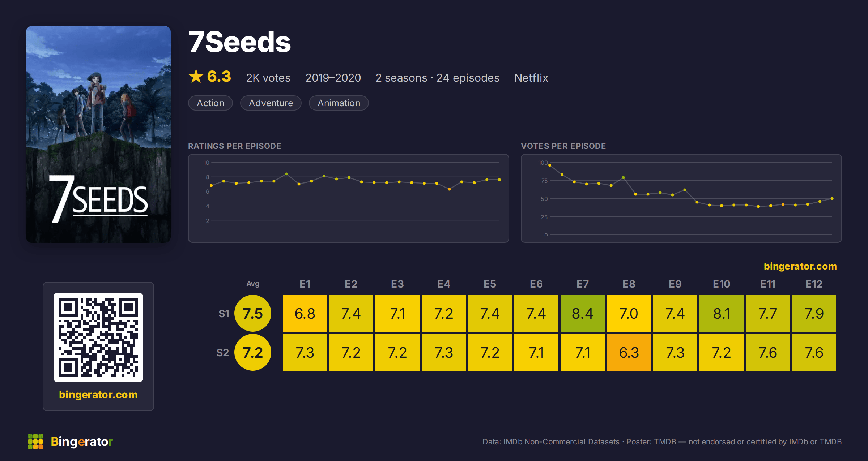Click the yellow star rating icon

pyautogui.click(x=196, y=76)
